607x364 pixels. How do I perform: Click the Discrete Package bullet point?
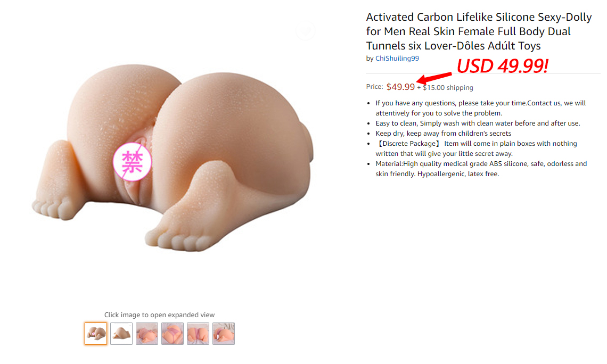(476, 148)
